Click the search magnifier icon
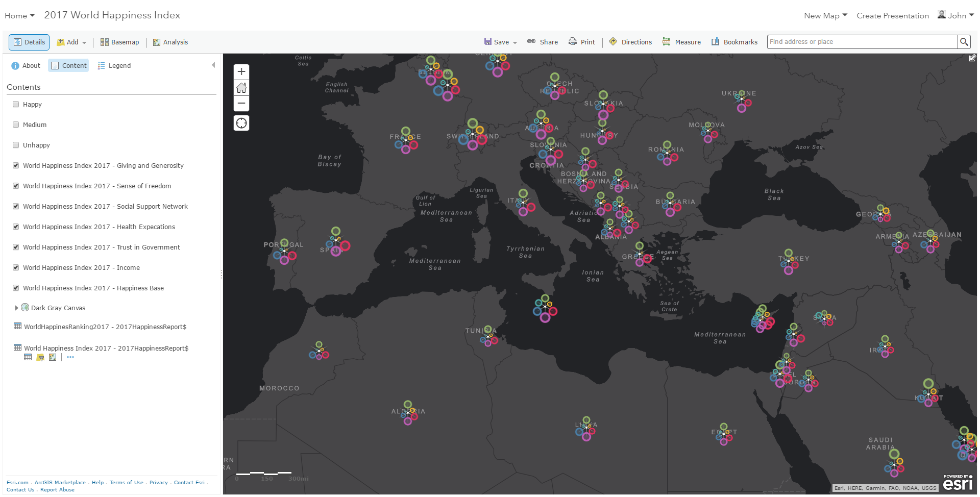Image resolution: width=980 pixels, height=497 pixels. pos(964,42)
